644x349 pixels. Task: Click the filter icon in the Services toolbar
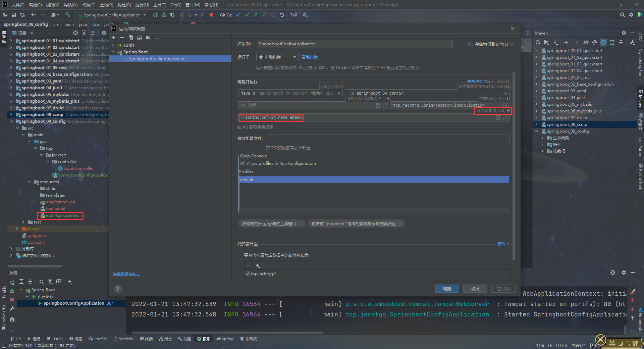click(50, 282)
